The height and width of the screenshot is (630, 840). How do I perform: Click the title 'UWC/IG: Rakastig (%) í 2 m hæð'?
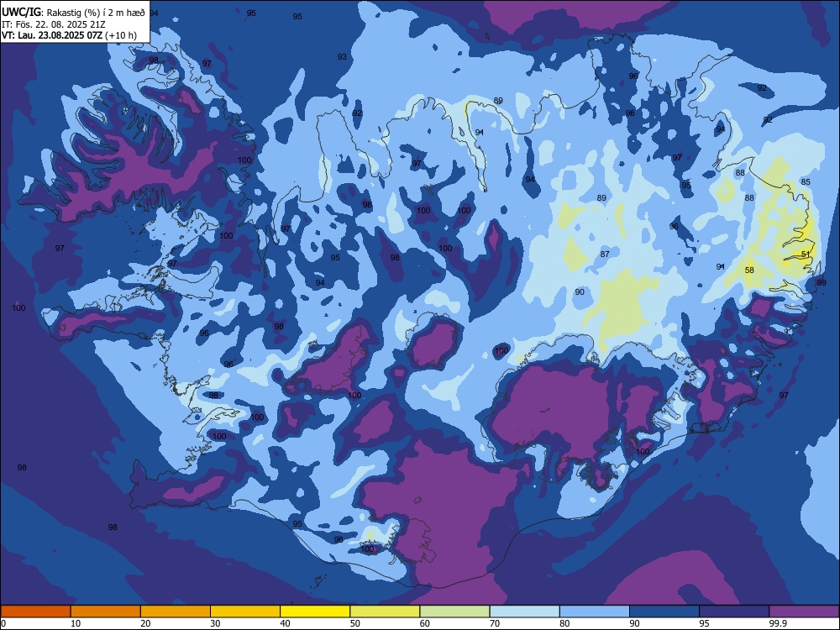73,13
